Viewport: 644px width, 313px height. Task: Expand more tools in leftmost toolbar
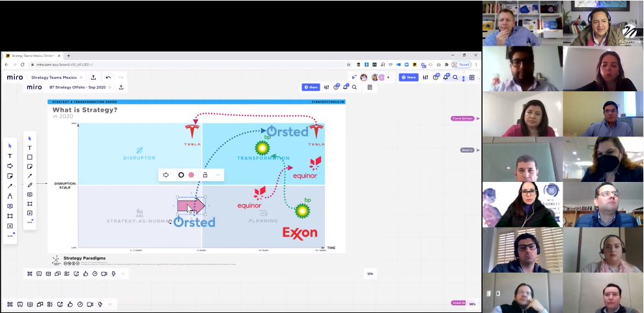click(x=10, y=235)
